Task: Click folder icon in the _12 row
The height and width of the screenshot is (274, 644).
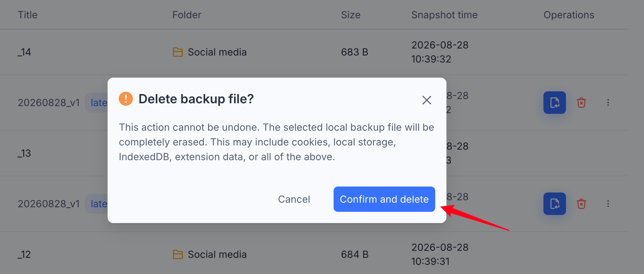Action: [x=178, y=254]
